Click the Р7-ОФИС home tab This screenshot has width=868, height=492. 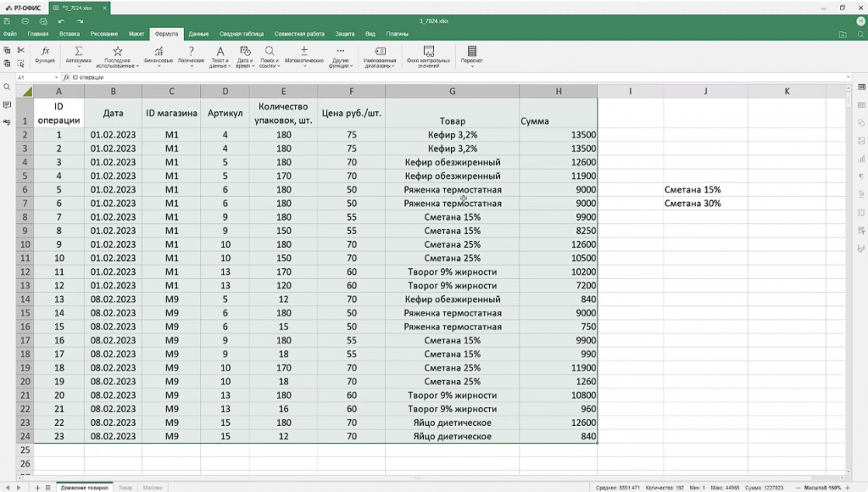point(24,8)
